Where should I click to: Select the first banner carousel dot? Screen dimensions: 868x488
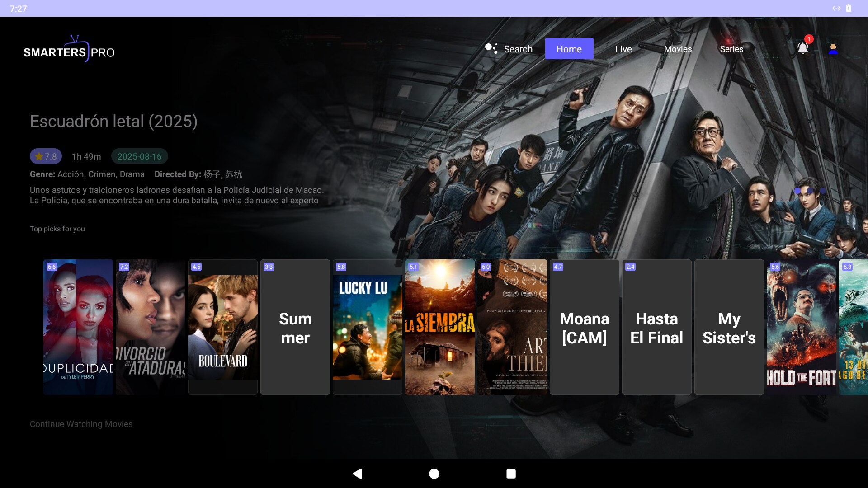(x=797, y=191)
